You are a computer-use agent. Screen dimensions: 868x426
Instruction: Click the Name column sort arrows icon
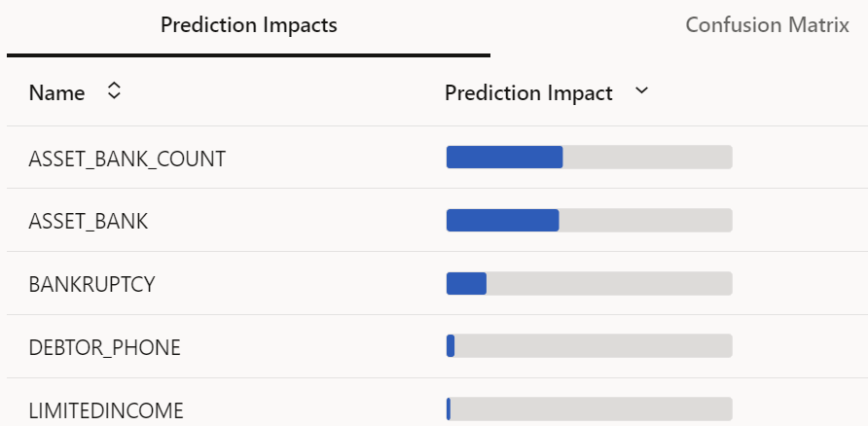(114, 91)
